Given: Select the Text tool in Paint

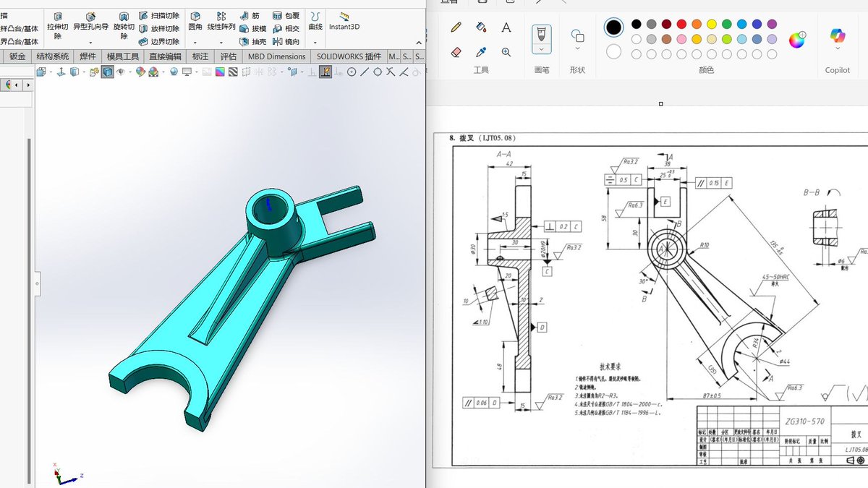Looking at the screenshot, I should (x=506, y=27).
